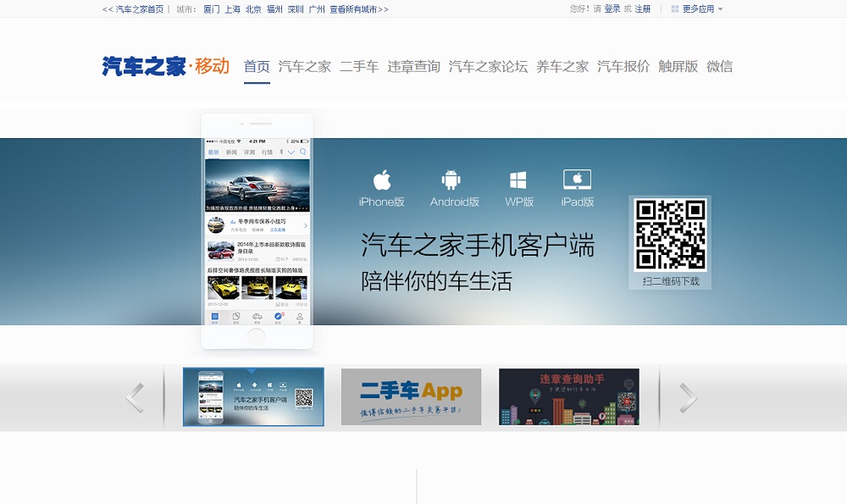Go to next carousel slide arrow
This screenshot has width=847, height=504.
coord(688,397)
